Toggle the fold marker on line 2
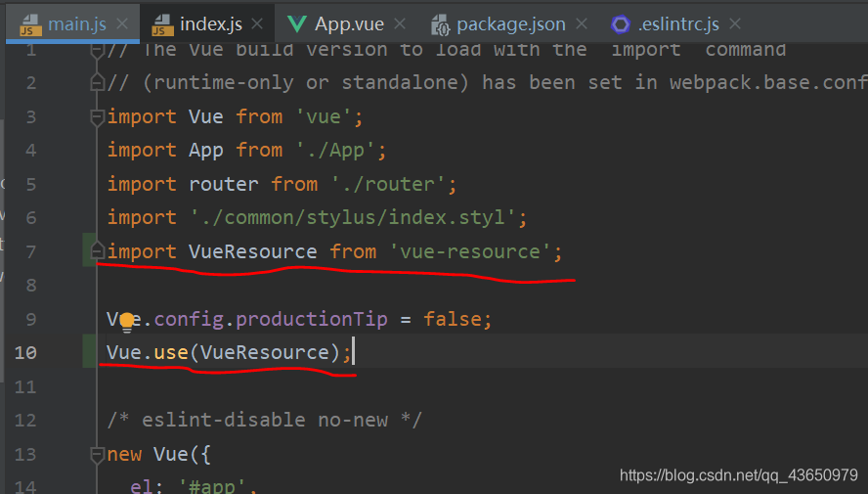 pos(97,83)
